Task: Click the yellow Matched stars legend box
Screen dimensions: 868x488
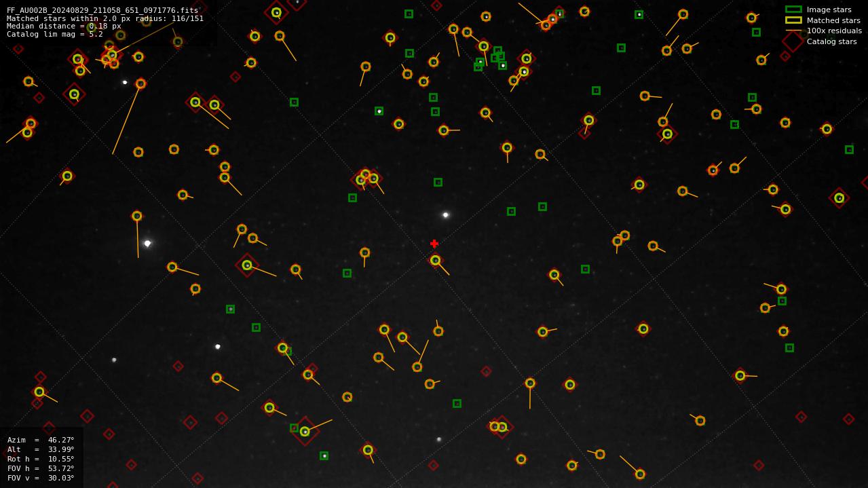Action: 793,20
